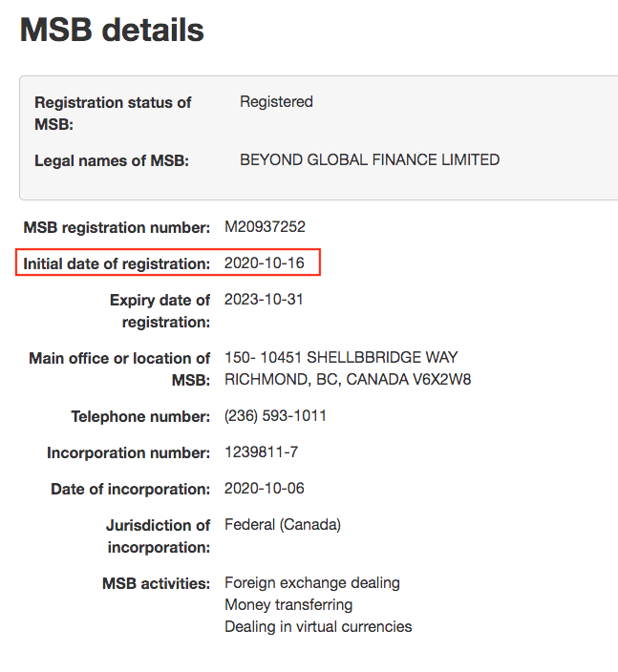Image resolution: width=618 pixels, height=672 pixels.
Task: Click the 150- 10451 SHELLBBRIDGE WAY address line
Action: pyautogui.click(x=341, y=357)
